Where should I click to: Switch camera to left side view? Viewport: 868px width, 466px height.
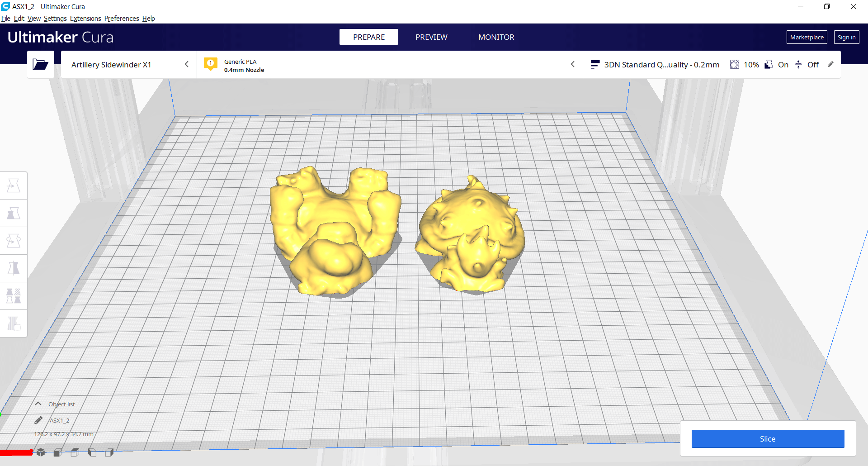pyautogui.click(x=92, y=452)
